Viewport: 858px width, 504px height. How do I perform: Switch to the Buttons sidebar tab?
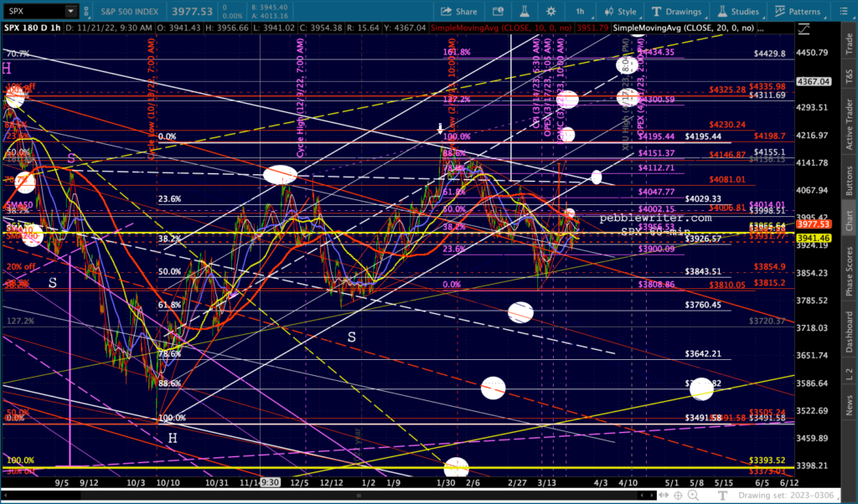850,181
